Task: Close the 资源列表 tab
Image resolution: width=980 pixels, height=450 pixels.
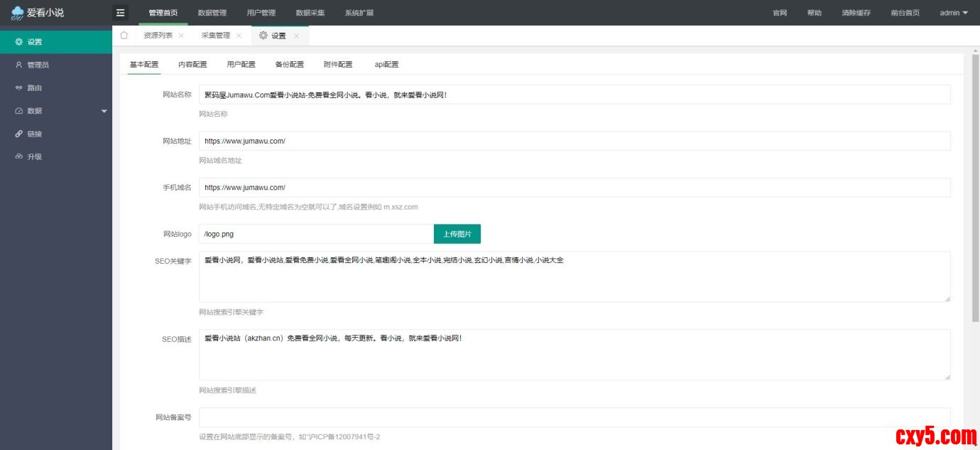Action: [x=181, y=36]
